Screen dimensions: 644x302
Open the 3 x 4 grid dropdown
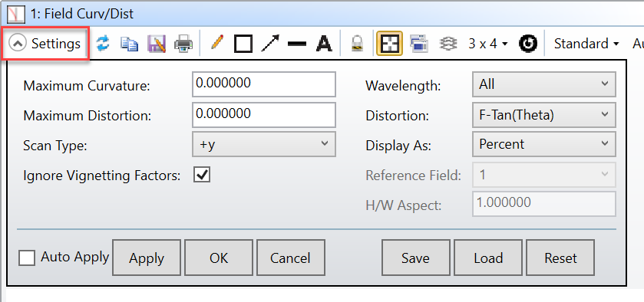coord(488,44)
